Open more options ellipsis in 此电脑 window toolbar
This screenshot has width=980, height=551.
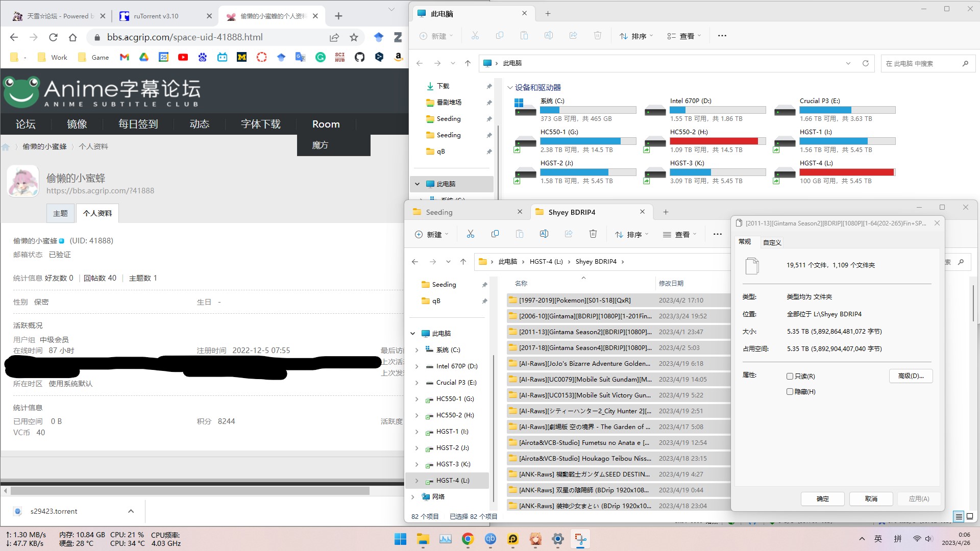(722, 36)
